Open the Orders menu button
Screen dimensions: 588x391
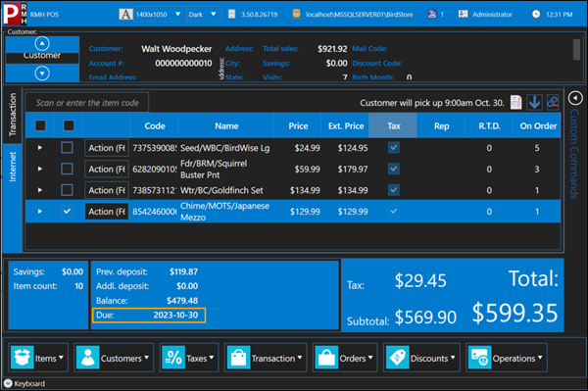point(345,358)
